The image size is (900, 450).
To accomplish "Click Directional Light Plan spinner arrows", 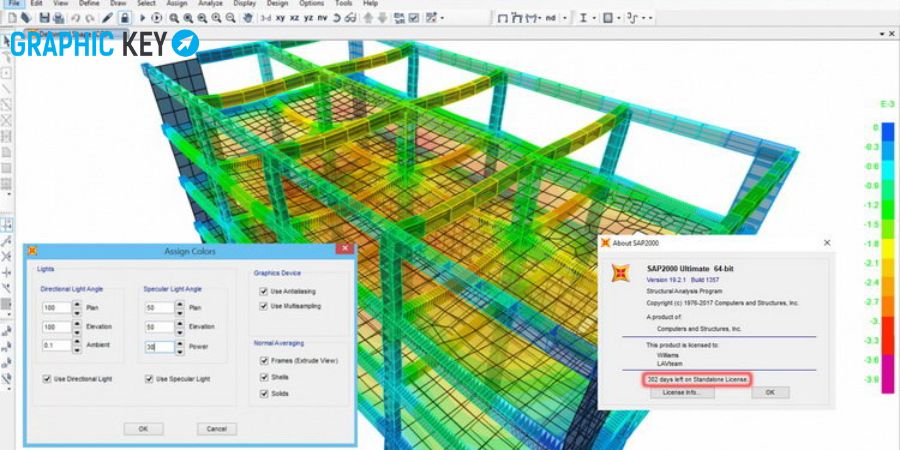I will click(x=77, y=308).
